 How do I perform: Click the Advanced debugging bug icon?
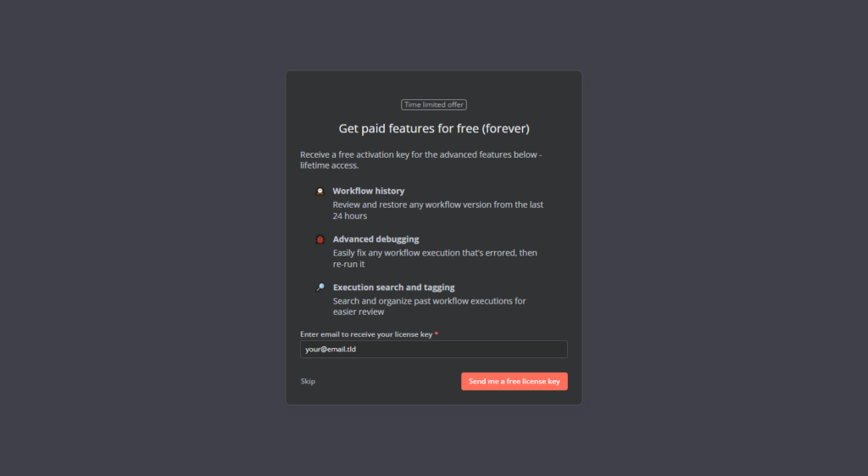pyautogui.click(x=320, y=240)
